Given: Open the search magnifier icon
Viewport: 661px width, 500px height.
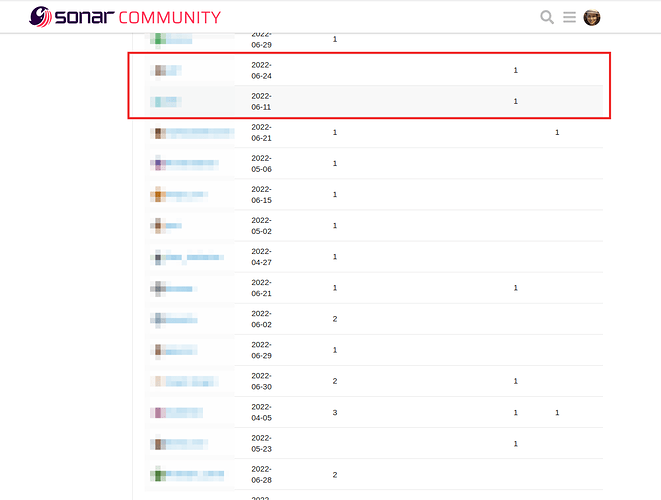Looking at the screenshot, I should (x=547, y=17).
